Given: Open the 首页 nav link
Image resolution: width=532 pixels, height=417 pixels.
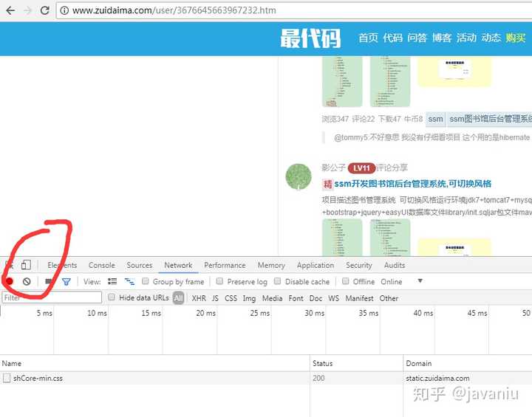Looking at the screenshot, I should [x=368, y=38].
